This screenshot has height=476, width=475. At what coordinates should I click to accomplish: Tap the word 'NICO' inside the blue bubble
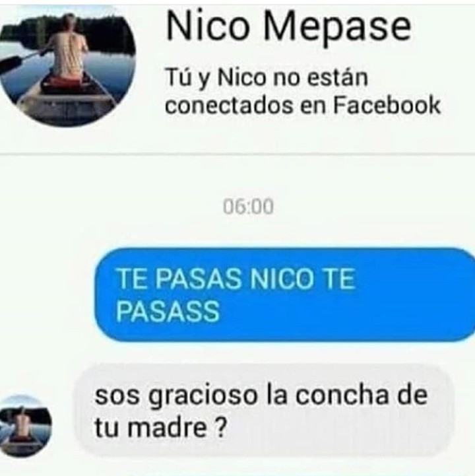point(280,279)
